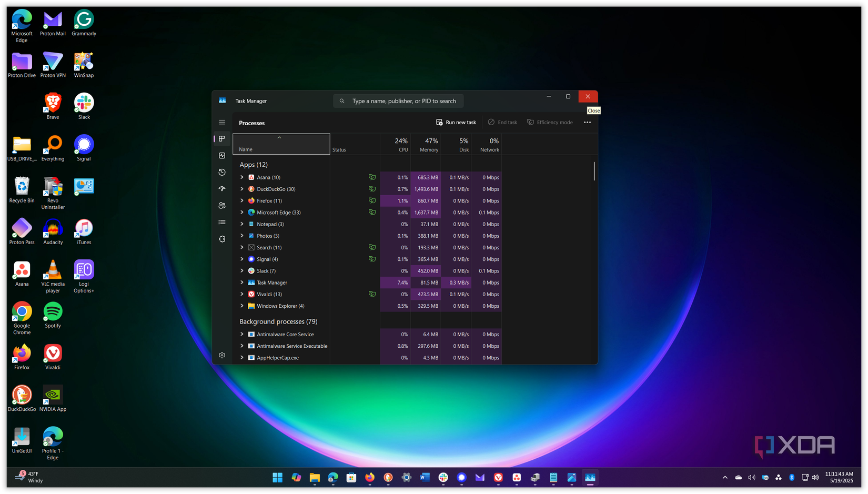Open the more options ellipsis menu
The height and width of the screenshot is (494, 868).
click(587, 122)
